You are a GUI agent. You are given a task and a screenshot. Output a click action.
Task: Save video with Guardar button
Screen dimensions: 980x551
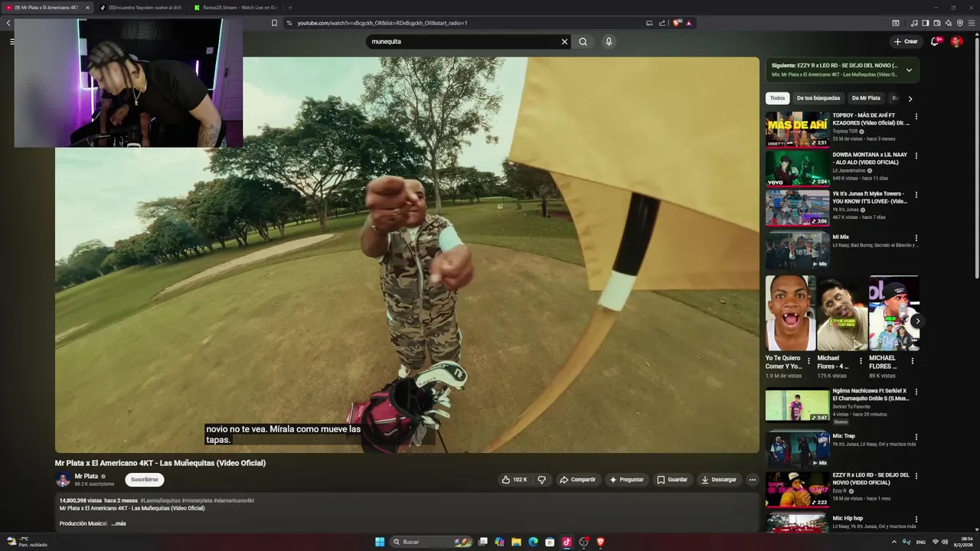point(672,480)
